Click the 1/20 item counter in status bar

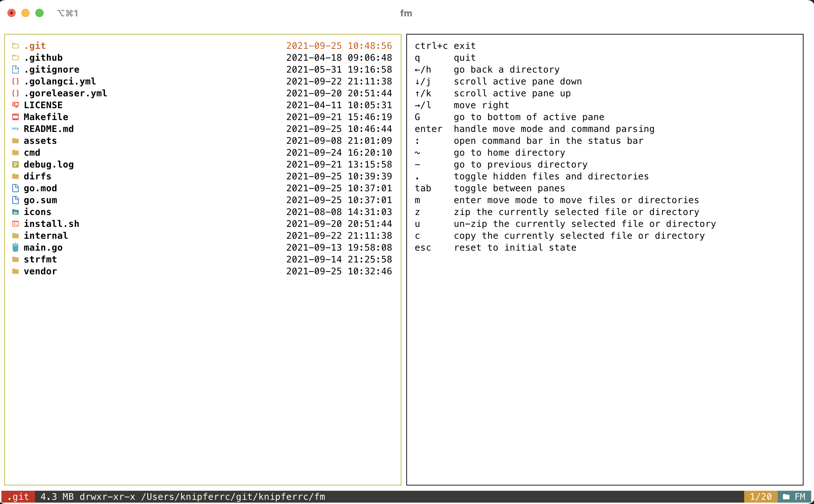(761, 497)
